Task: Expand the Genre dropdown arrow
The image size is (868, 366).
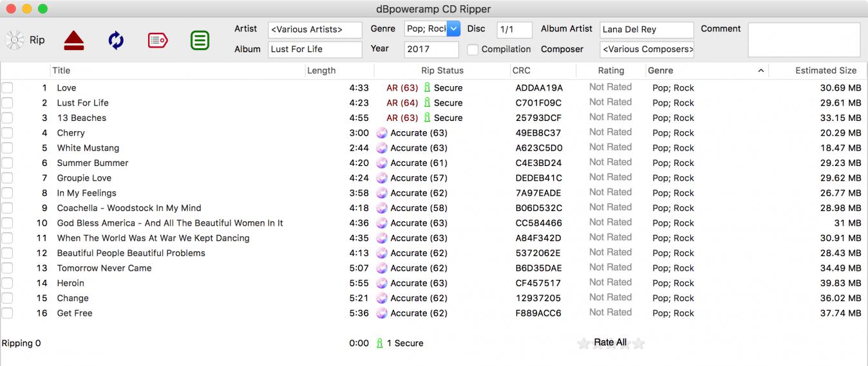Action: [453, 29]
